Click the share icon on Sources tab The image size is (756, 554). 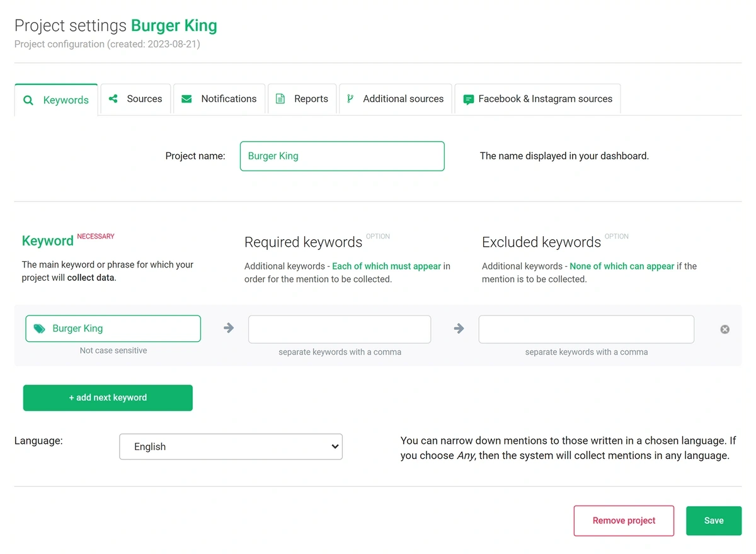[x=113, y=99]
